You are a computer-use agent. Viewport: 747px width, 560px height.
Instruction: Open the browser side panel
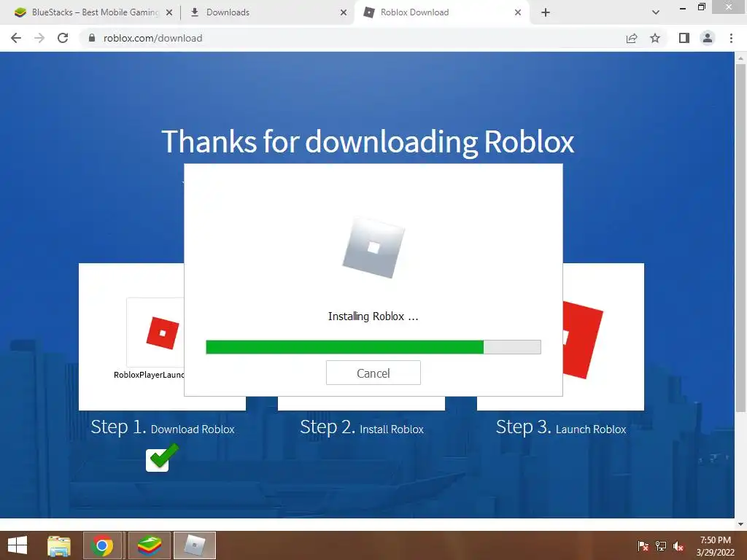click(684, 38)
